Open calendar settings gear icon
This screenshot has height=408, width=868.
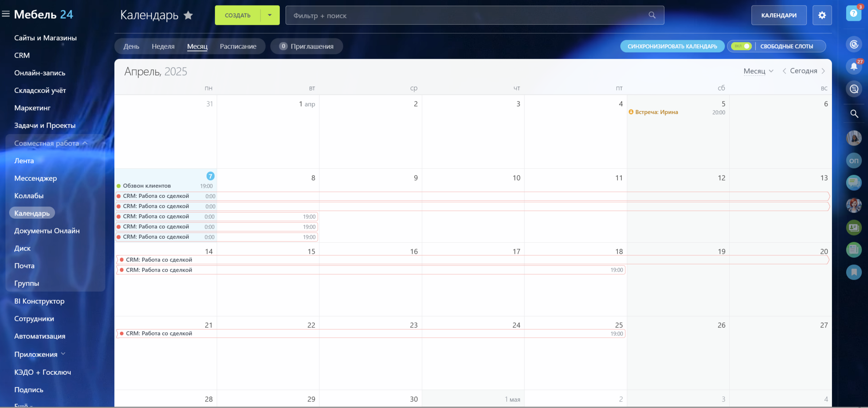[x=822, y=15]
